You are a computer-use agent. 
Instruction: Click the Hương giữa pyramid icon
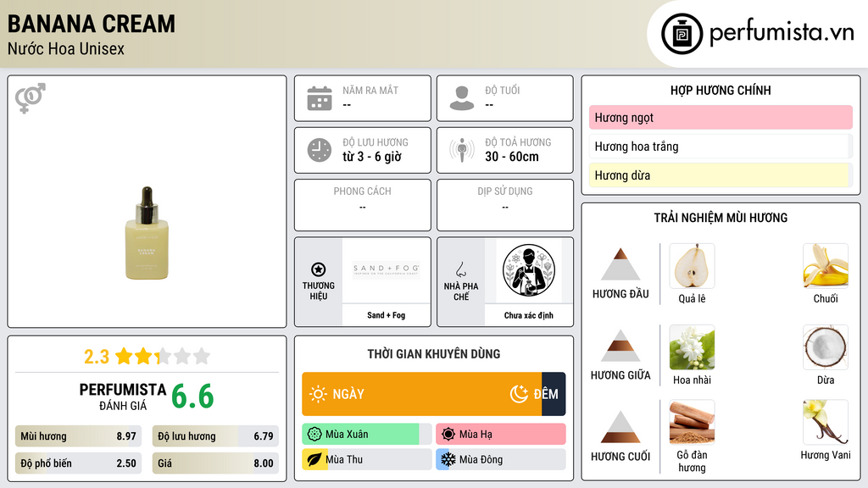(620, 346)
